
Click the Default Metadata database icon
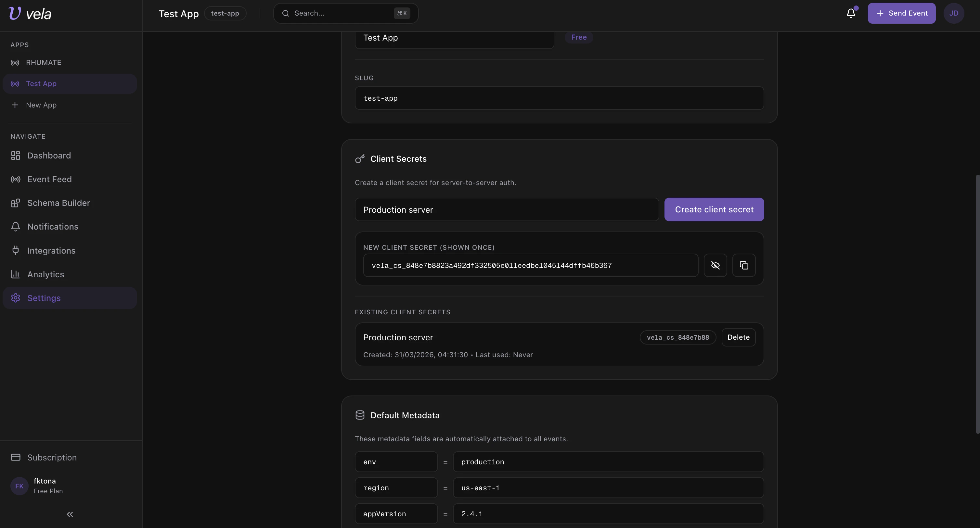click(x=360, y=415)
